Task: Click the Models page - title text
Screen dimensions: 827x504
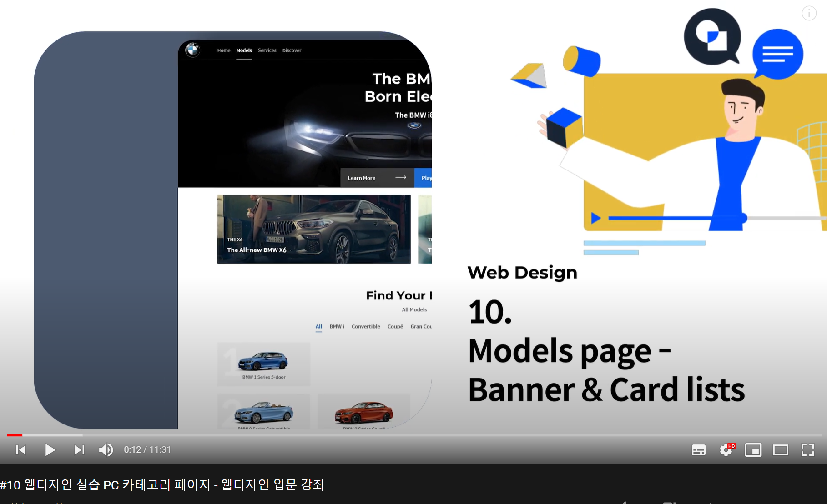Action: point(570,351)
